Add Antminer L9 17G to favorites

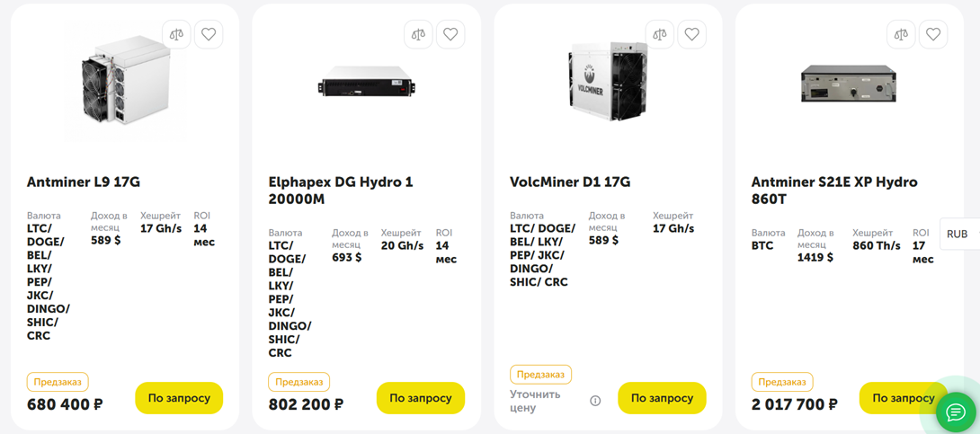tap(209, 35)
